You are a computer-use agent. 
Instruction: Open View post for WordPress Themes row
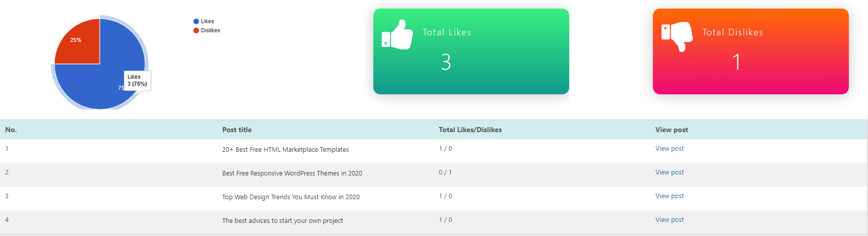[670, 172]
